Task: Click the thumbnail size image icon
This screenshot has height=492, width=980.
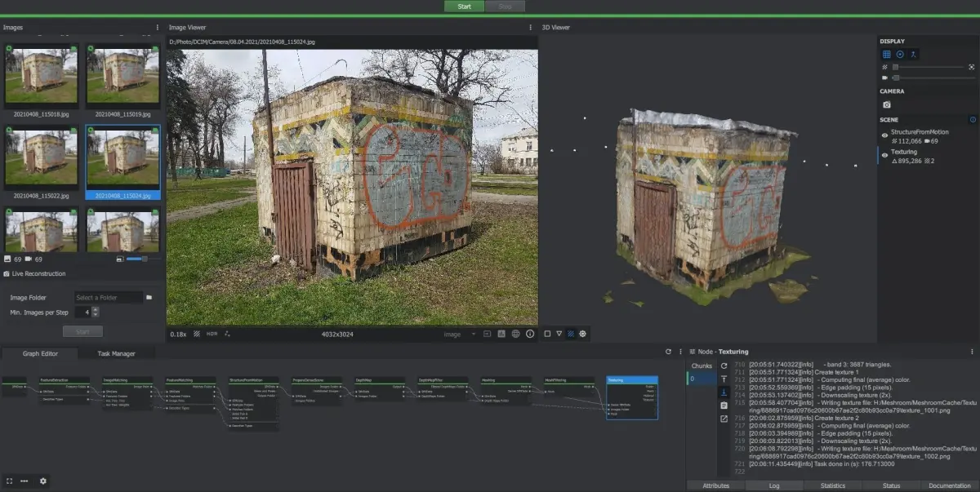Action: coord(121,259)
